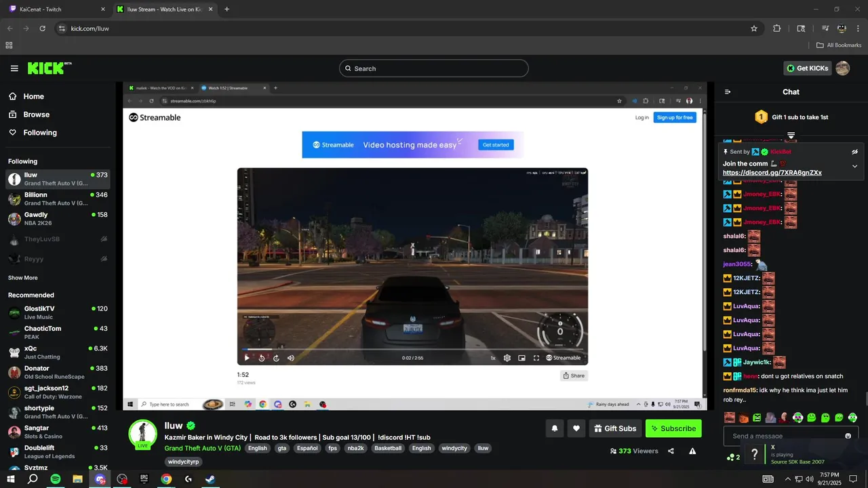Screen dimensions: 868x488
Task: Open Windows Start menu
Action: point(10,479)
